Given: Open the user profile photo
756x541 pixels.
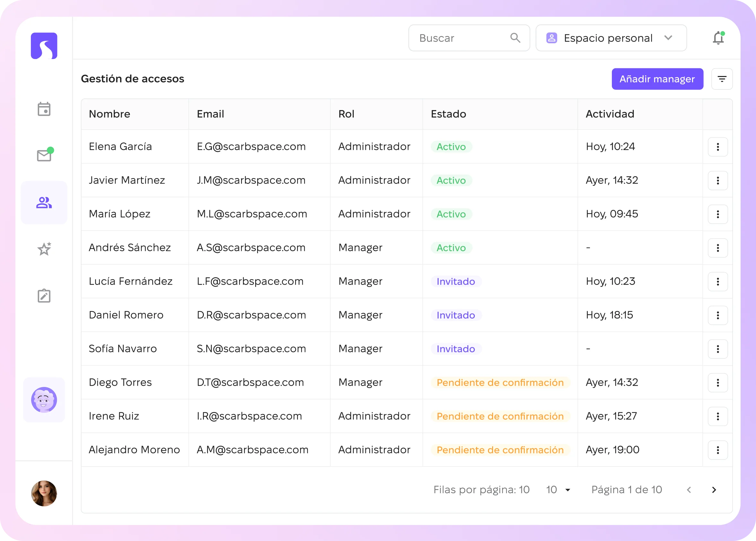Looking at the screenshot, I should 44,493.
